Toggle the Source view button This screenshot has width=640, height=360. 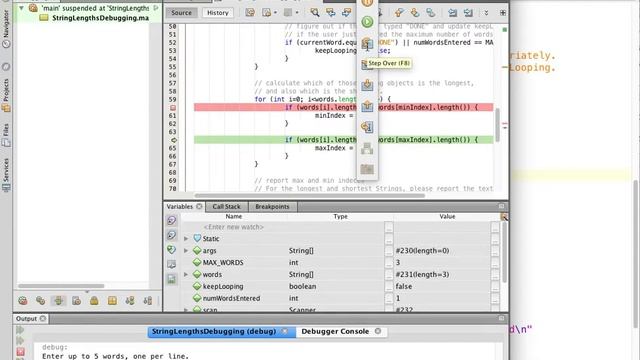click(x=181, y=13)
